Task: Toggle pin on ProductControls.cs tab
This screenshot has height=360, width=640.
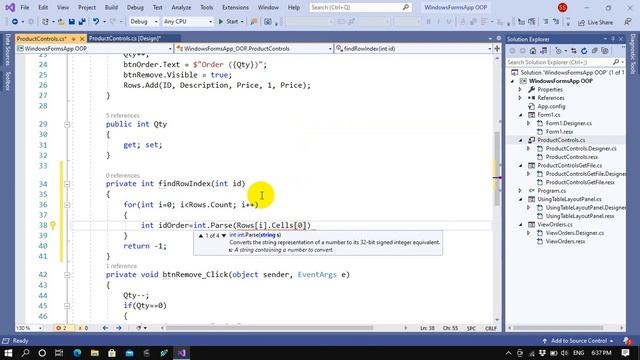Action: click(74, 39)
